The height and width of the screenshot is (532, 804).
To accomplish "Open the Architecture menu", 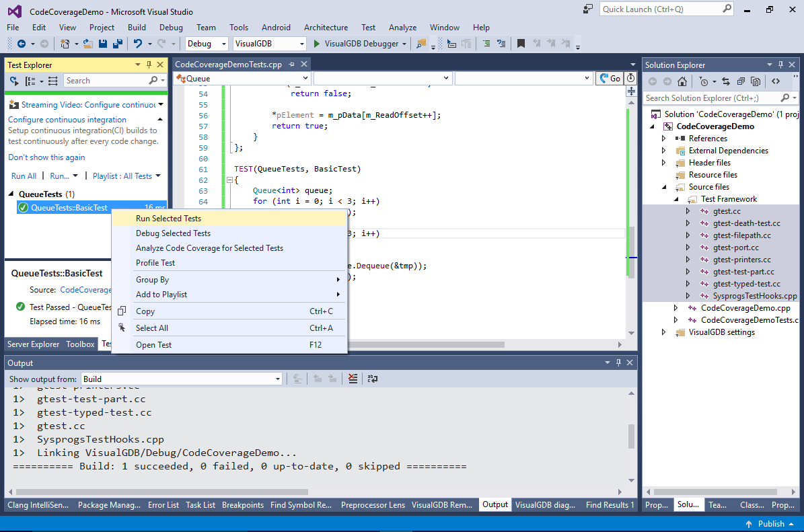I will 326,27.
